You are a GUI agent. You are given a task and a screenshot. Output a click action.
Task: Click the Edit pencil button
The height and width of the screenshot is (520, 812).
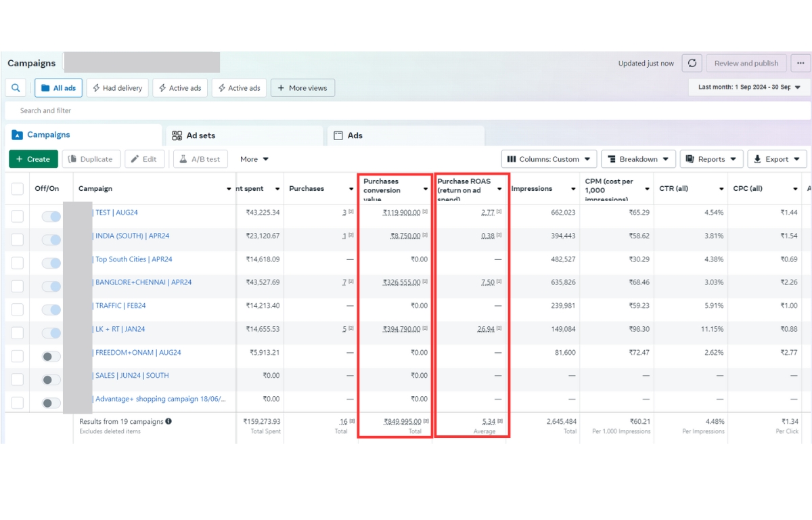click(x=143, y=159)
